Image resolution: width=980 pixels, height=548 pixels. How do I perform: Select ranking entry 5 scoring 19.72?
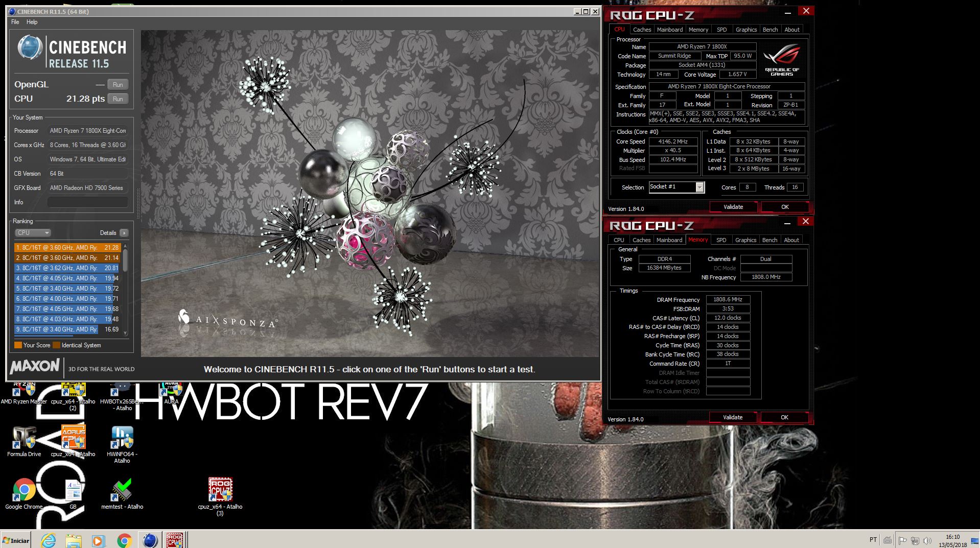(67, 289)
